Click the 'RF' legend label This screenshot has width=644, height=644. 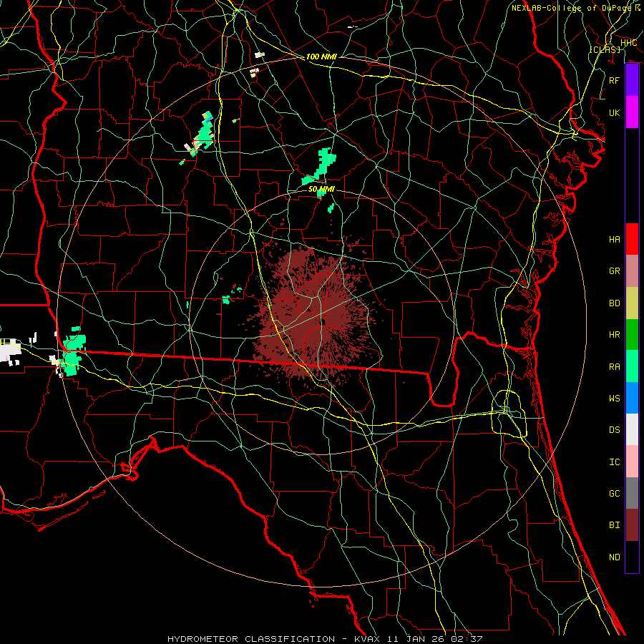tap(614, 80)
